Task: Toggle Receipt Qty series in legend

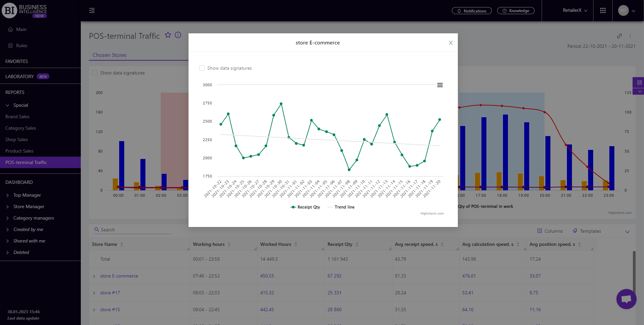Action: [x=305, y=207]
